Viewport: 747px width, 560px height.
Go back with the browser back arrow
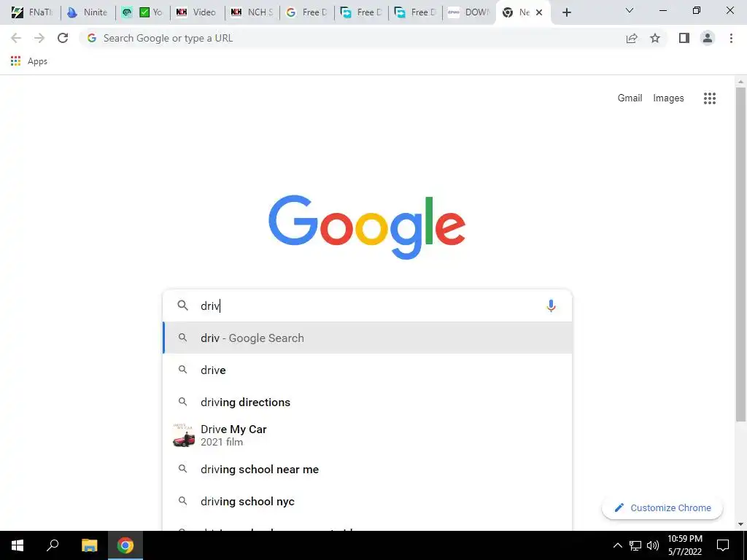pyautogui.click(x=16, y=38)
